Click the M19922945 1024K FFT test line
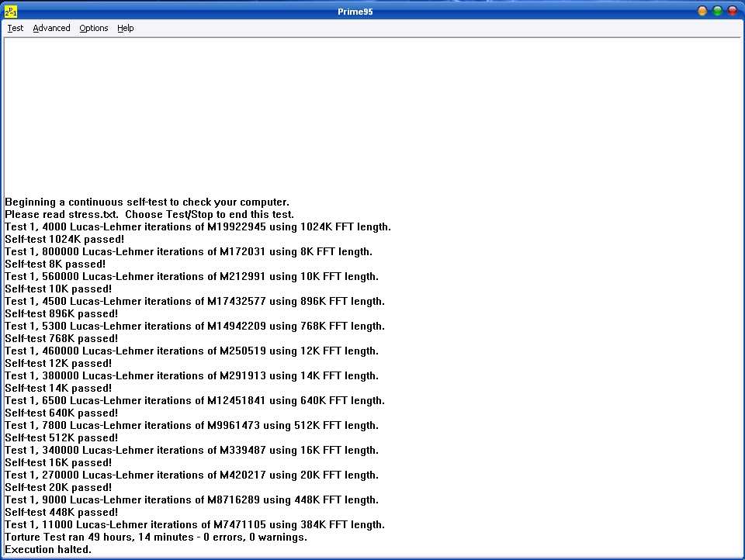This screenshot has height=560, width=745. tap(198, 227)
